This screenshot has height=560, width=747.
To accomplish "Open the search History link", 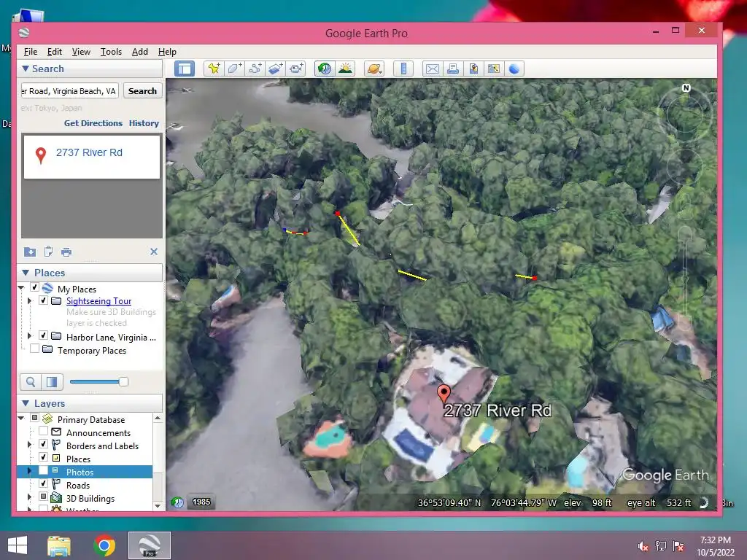I will click(x=144, y=123).
